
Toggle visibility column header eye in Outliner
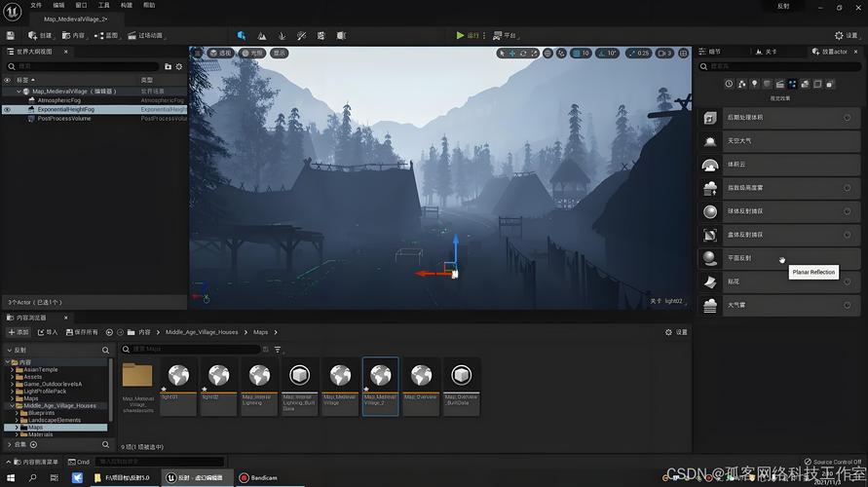[x=7, y=80]
